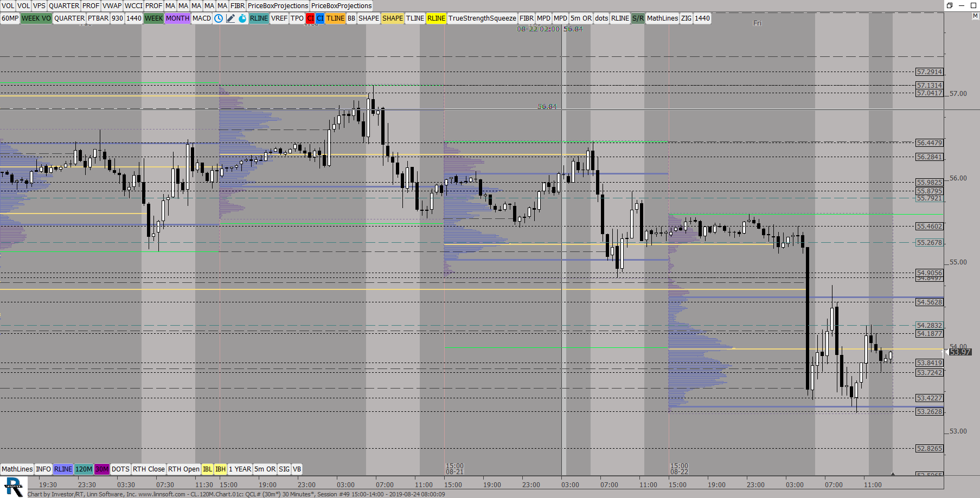
Task: Toggle the yellow IBL button
Action: (x=207, y=469)
